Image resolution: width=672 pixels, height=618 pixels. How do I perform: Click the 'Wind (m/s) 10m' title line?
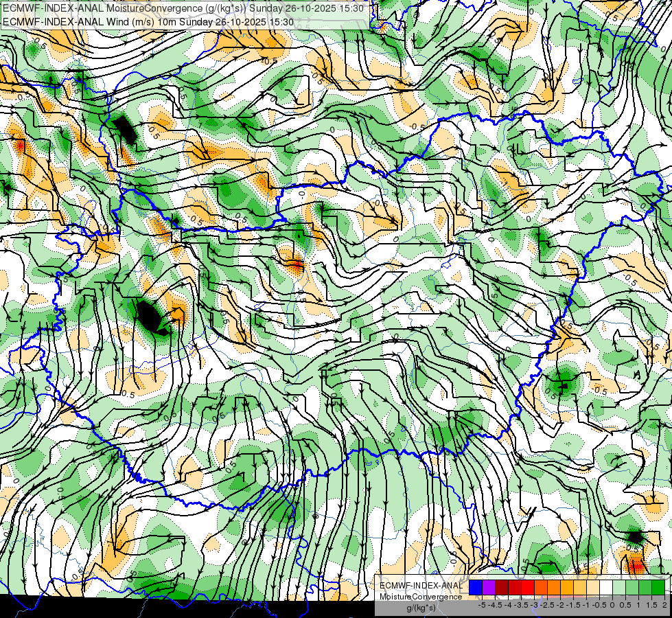[148, 22]
